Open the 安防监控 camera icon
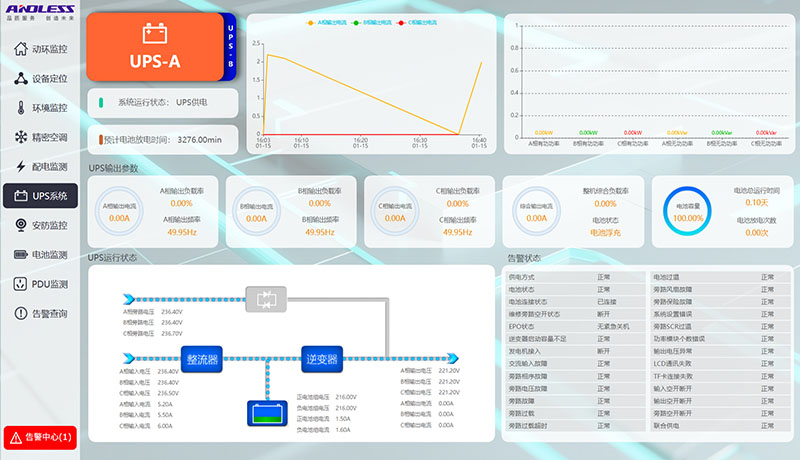Screen dimensions: 800x460 coord(21,225)
